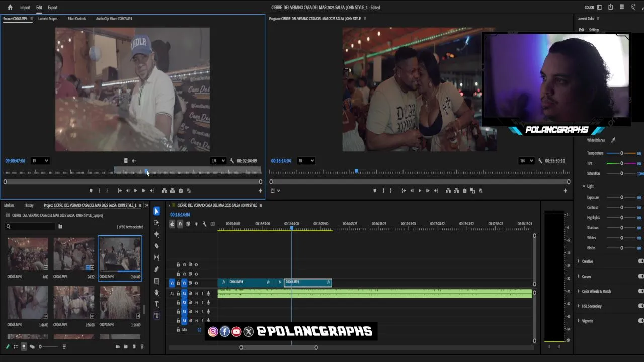Adjust the Exposure slider handle
This screenshot has height=362, width=644.
point(622,198)
